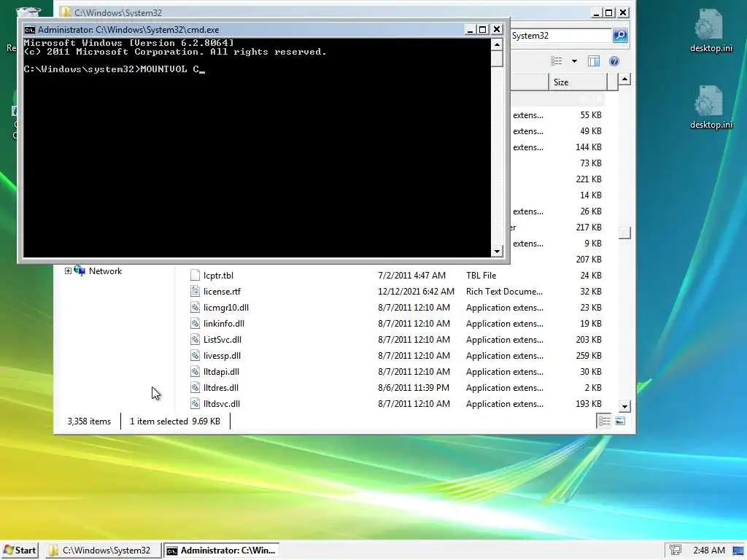747x560 pixels.
Task: Click the livessp.dll file name
Action: click(222, 356)
